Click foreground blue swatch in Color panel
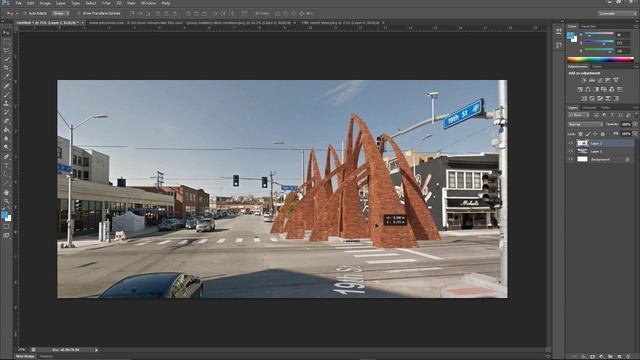This screenshot has height=360, width=640. click(x=570, y=36)
